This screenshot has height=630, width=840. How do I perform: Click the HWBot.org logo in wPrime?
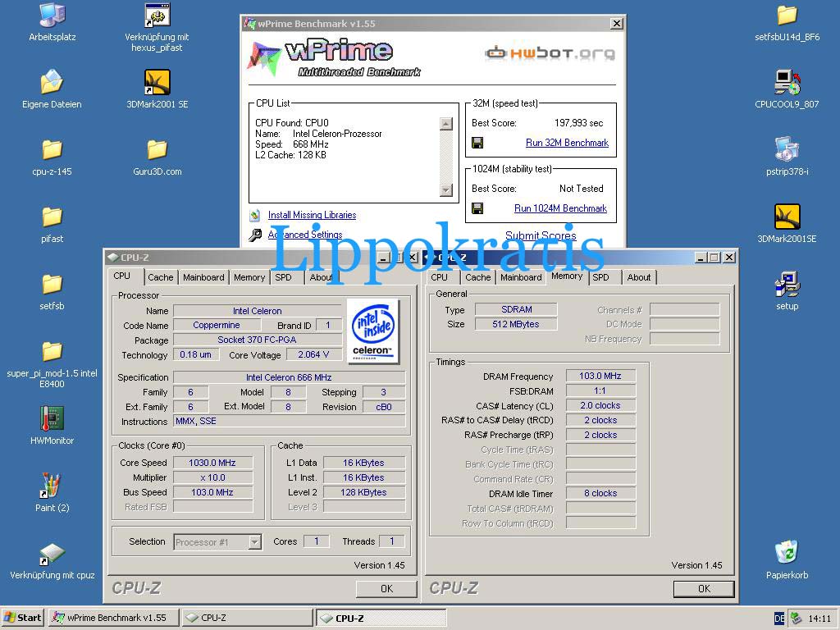(550, 52)
